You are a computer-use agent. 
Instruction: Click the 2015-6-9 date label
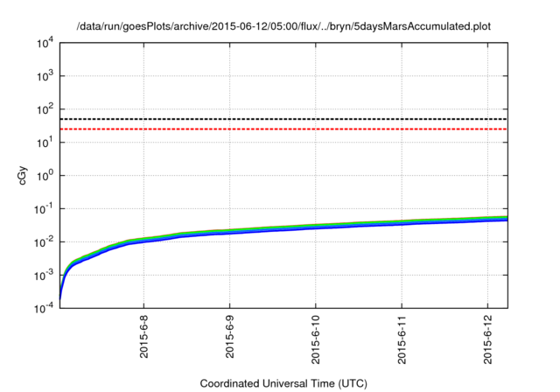pos(229,336)
